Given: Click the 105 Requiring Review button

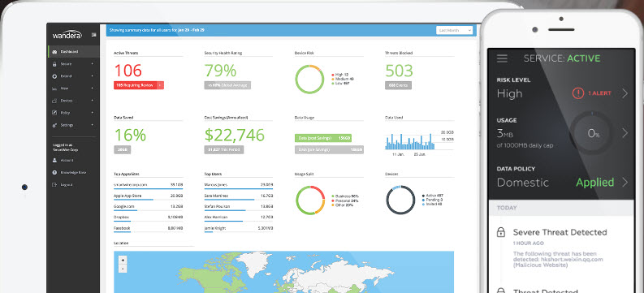Looking at the screenshot, I should click(x=138, y=85).
